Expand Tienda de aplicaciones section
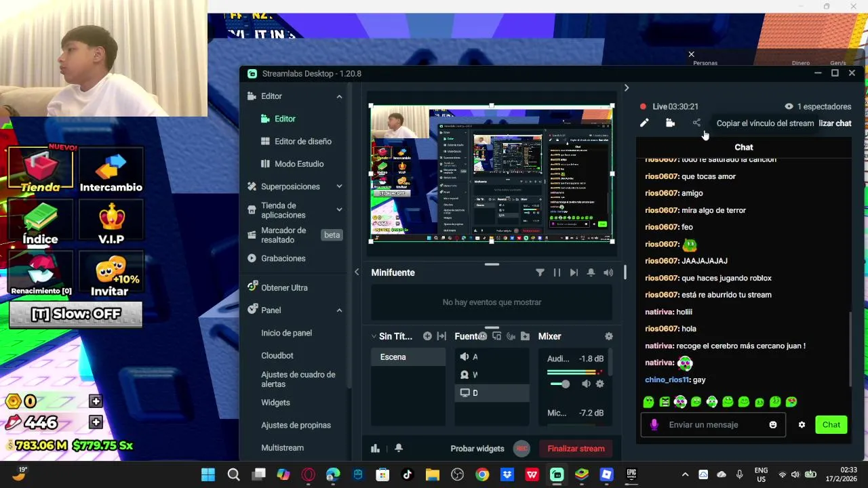Image resolution: width=868 pixels, height=488 pixels. 339,210
